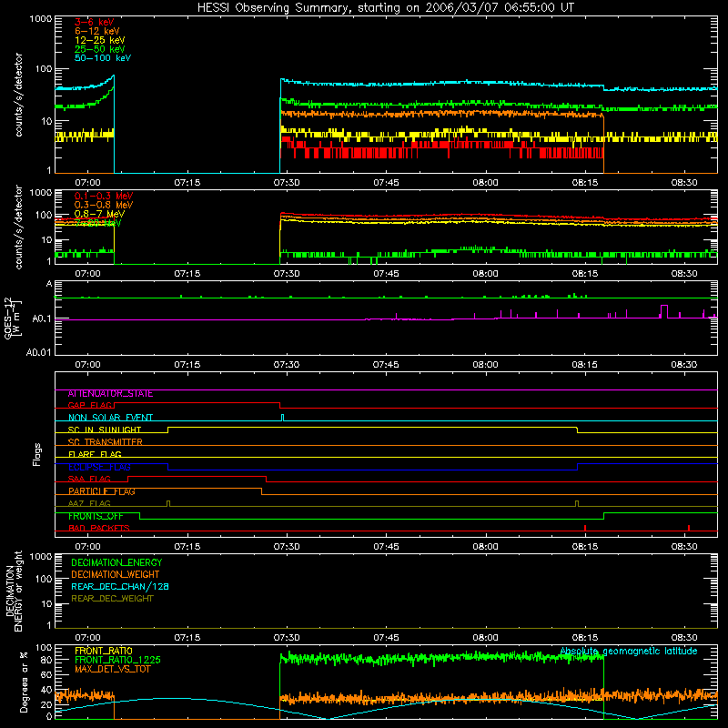Click the BAD_PACKETS red tick after 08:30
The image size is (728, 728).
tap(689, 528)
